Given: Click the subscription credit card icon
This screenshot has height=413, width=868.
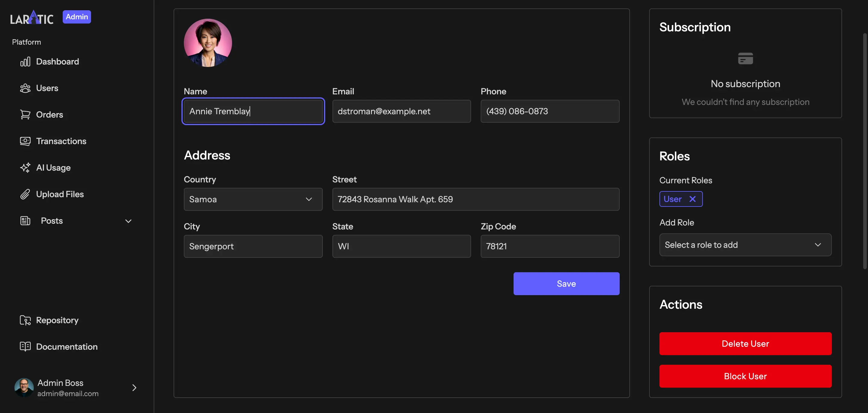Looking at the screenshot, I should coord(745,59).
